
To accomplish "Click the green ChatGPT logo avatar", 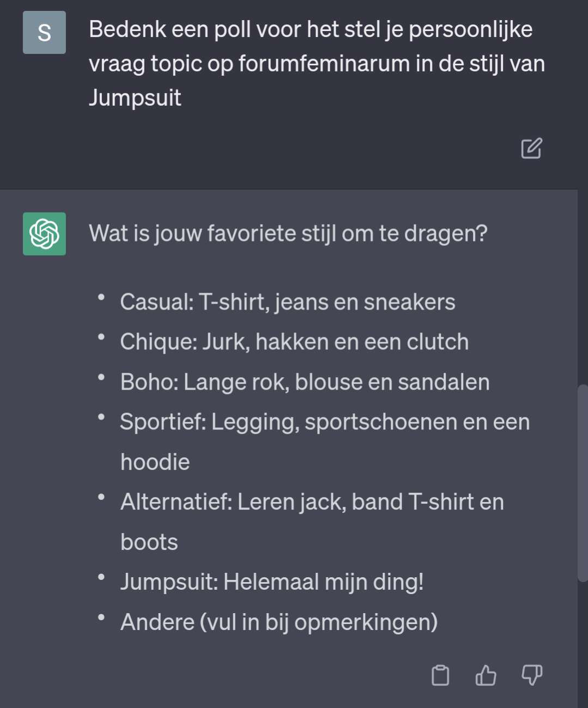I will (x=44, y=234).
